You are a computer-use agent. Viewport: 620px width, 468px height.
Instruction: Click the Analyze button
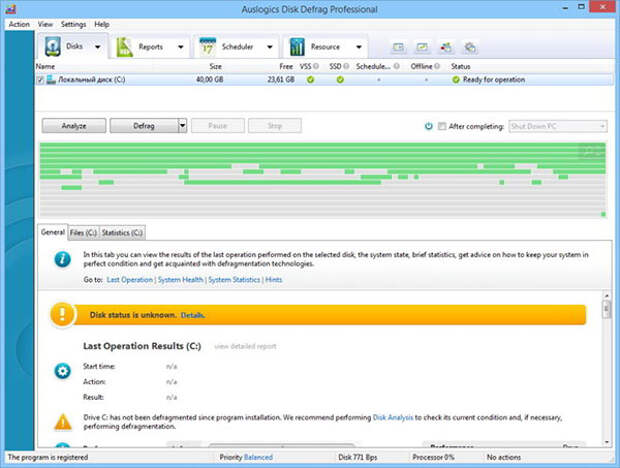click(x=74, y=126)
